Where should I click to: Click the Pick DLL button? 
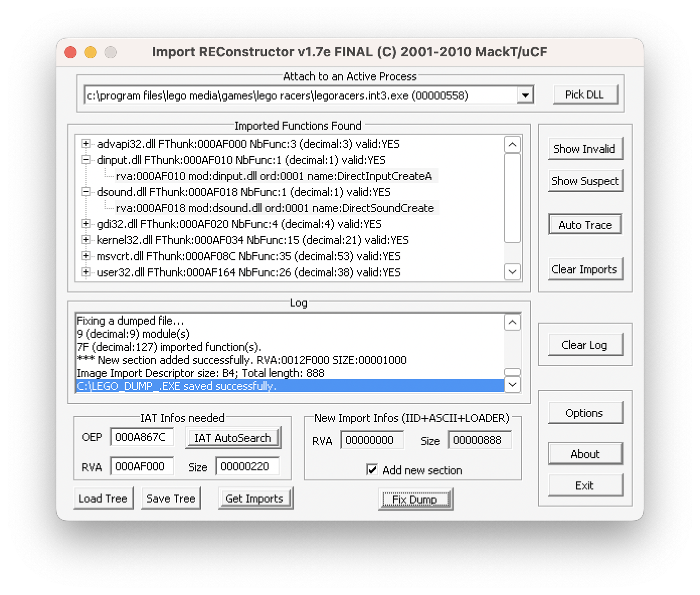coord(585,94)
